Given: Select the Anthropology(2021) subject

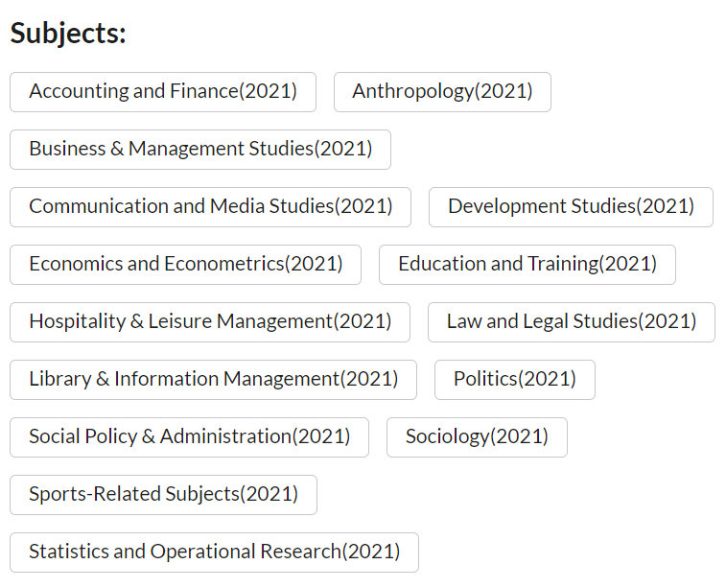Looking at the screenshot, I should pyautogui.click(x=442, y=92).
